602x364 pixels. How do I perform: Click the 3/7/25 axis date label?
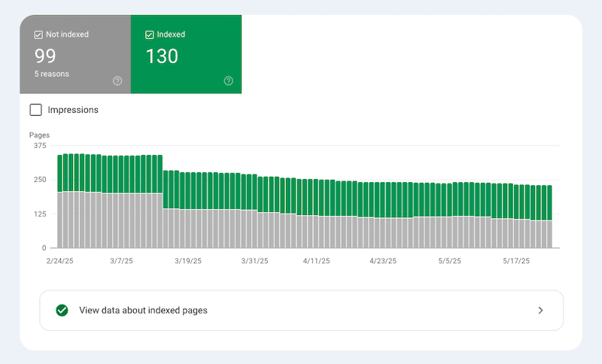(x=121, y=261)
